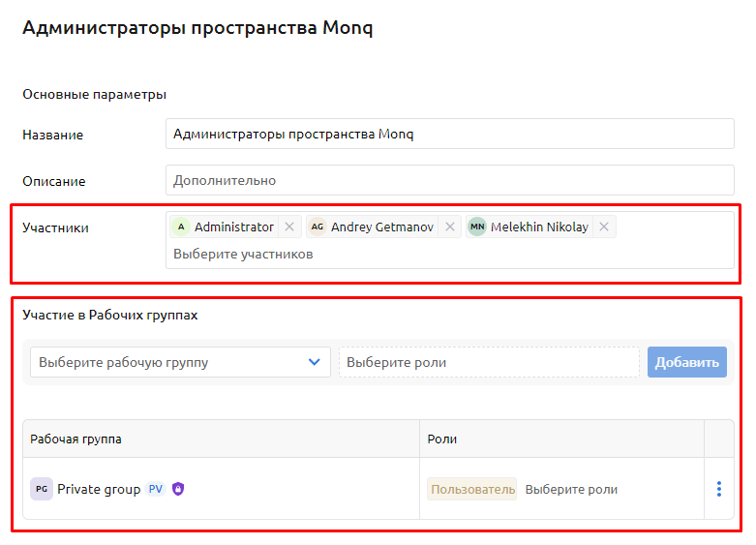Click the 'Роли' column header
This screenshot has width=756, height=545.
[x=442, y=439]
